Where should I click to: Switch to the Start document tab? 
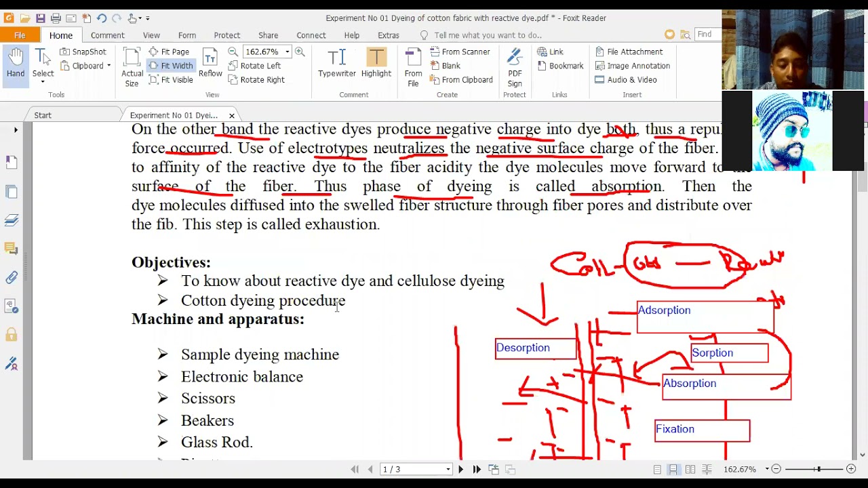[x=43, y=115]
